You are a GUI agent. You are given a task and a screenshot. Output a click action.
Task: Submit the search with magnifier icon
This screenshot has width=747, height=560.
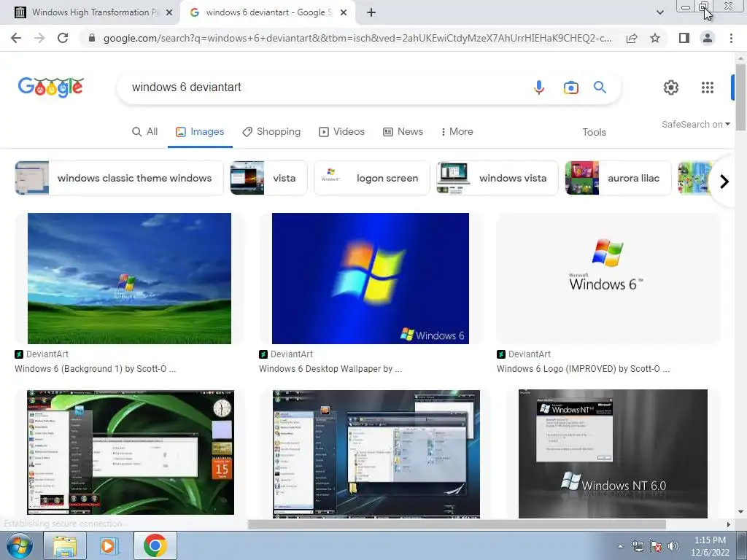pos(600,87)
